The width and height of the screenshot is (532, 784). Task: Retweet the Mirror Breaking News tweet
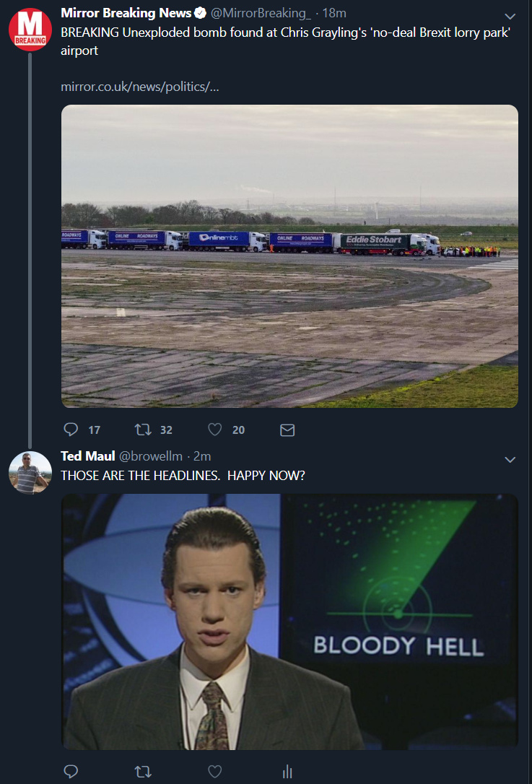tap(143, 430)
